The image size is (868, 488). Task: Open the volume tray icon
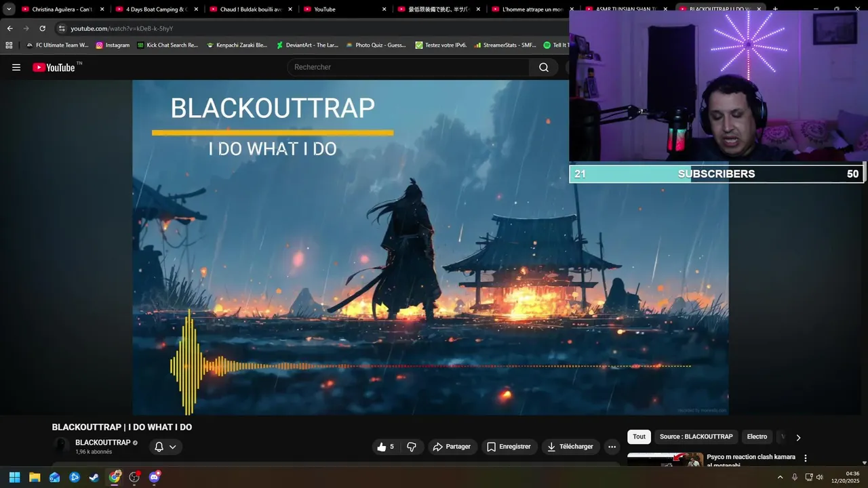pos(820,477)
